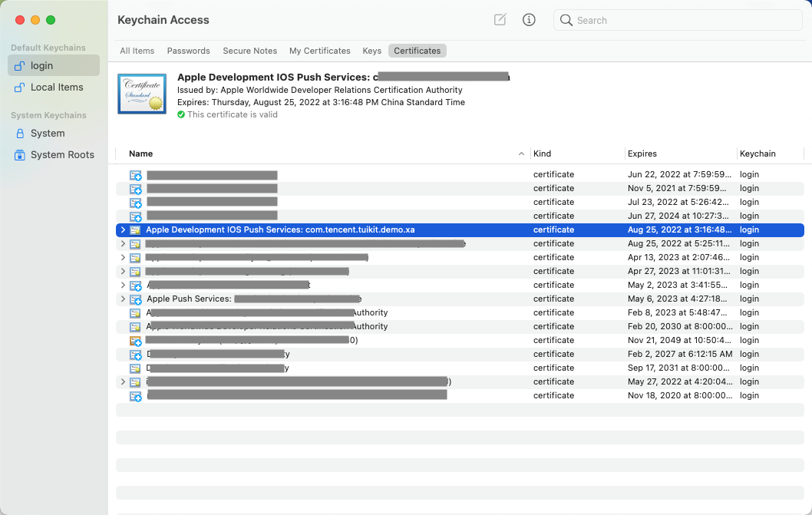
Task: Click the orange certificate icon expiring Nov 21, 2049
Action: (136, 341)
